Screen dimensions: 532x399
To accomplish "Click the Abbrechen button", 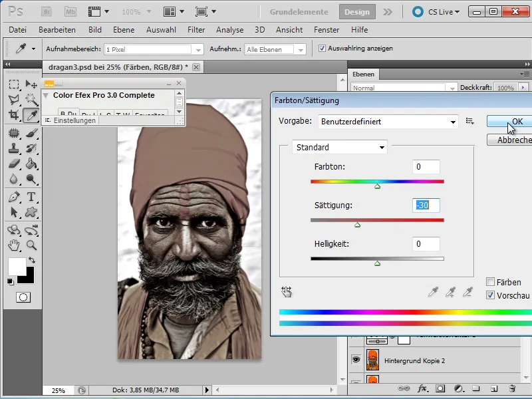I will (509, 140).
